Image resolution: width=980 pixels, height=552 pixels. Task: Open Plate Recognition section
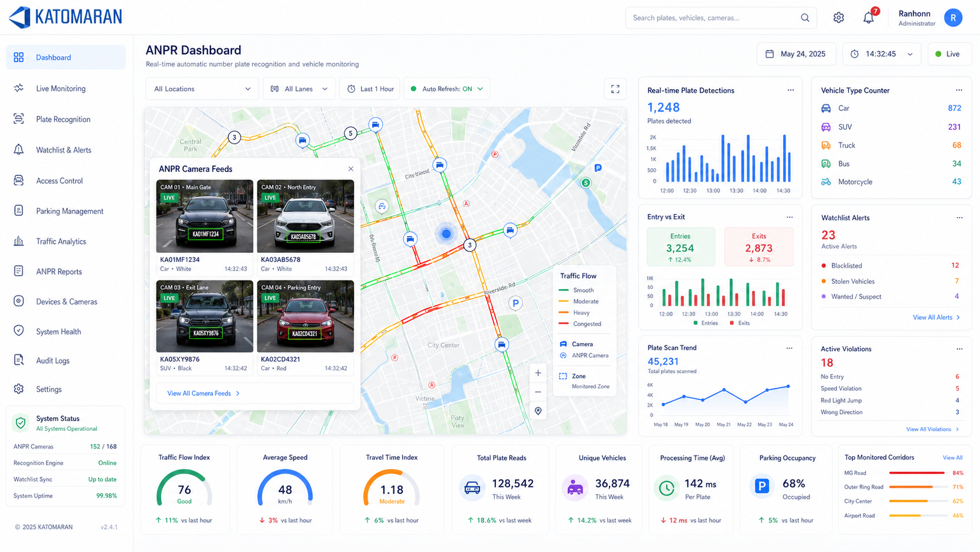(x=66, y=119)
